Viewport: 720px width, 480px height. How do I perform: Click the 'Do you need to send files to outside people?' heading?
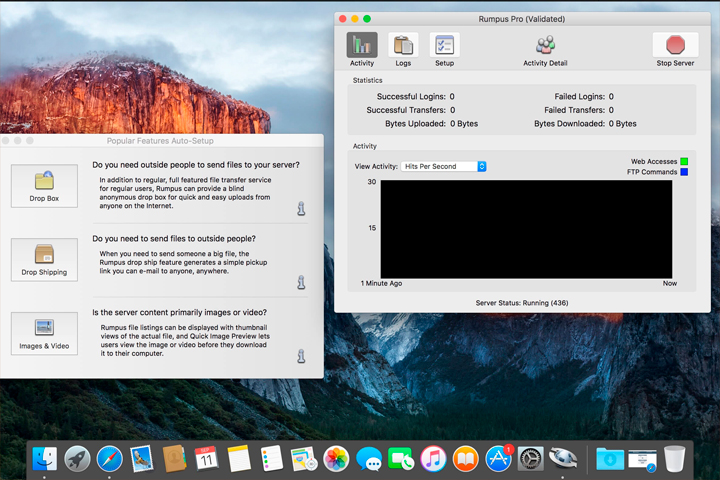pos(174,238)
